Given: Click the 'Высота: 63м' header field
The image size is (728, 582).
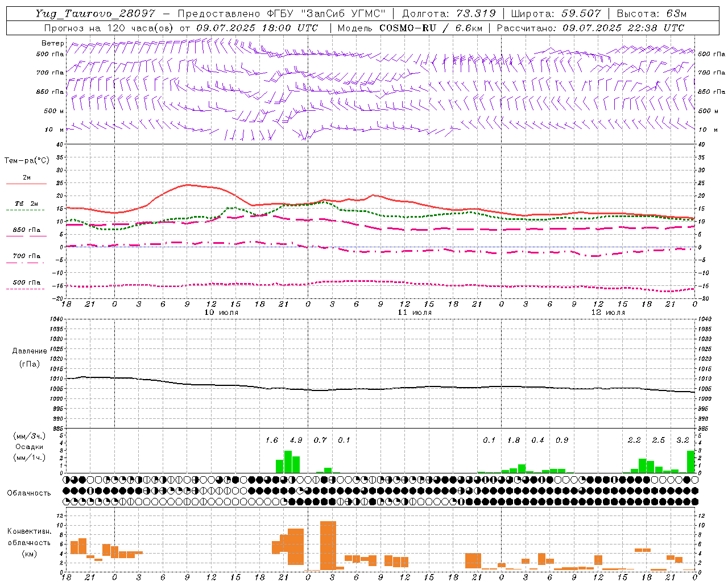Looking at the screenshot, I should pos(651,14).
